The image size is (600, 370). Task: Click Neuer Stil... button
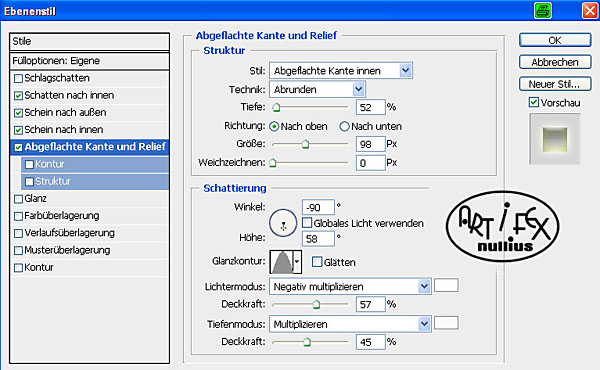[555, 84]
